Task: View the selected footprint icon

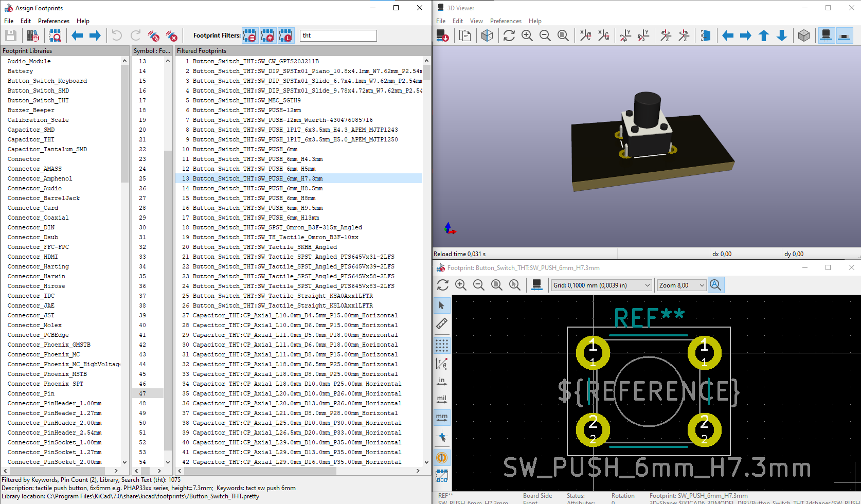Action: click(x=55, y=35)
